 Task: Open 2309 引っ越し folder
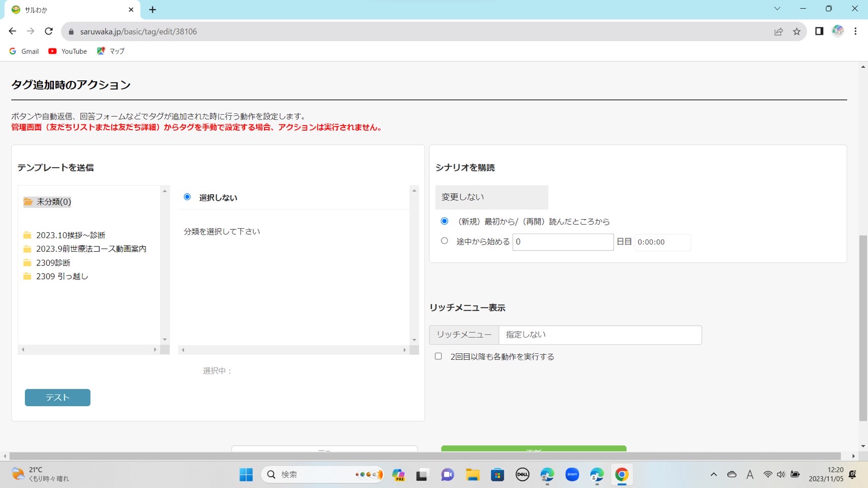(x=56, y=277)
